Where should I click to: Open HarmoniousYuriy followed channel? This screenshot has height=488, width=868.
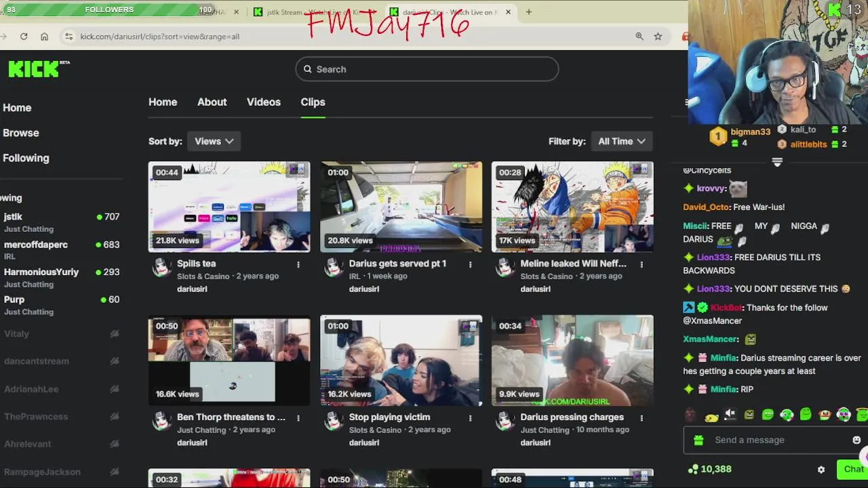point(61,277)
